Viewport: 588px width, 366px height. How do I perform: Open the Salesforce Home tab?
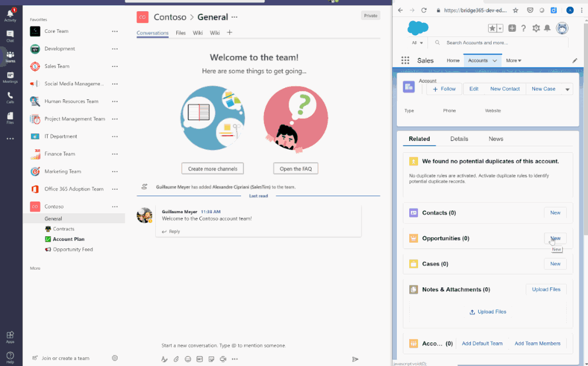click(453, 61)
